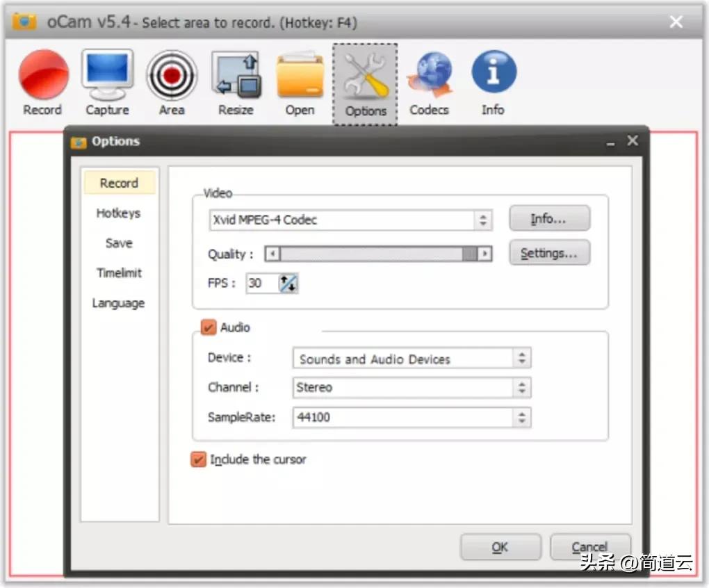Toggle the FPS auto adjust icon button
This screenshot has height=588, width=709.
pos(288,284)
